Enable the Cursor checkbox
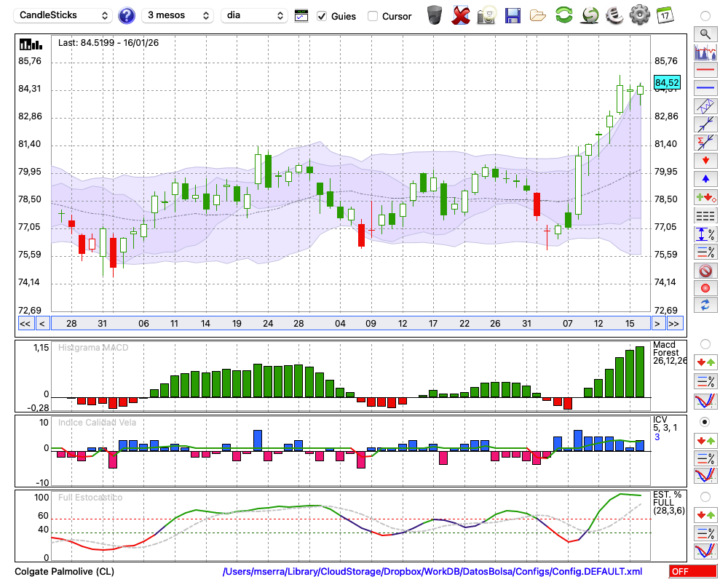The image size is (728, 582). point(373,16)
